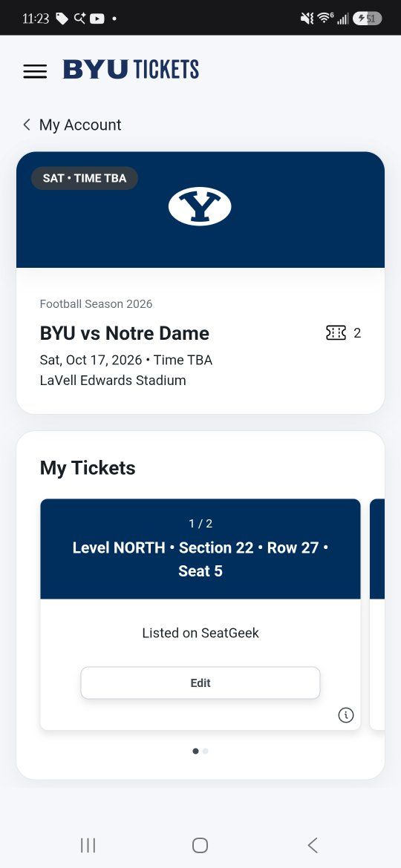Viewport: 401px width, 868px height.
Task: Tap the oval BYU Y logo
Action: tap(200, 206)
